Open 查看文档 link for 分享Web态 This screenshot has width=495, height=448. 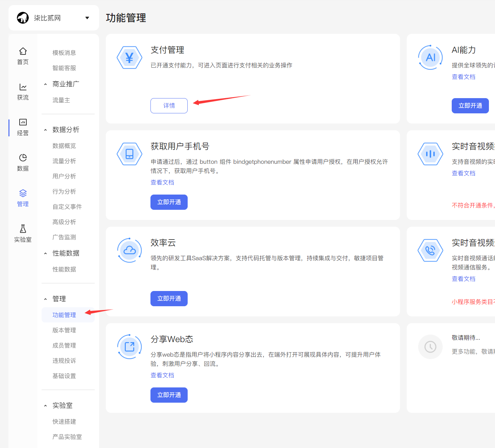coord(162,375)
